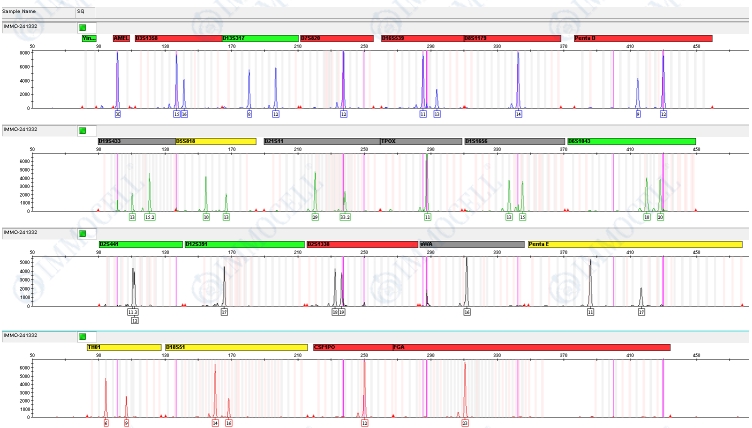Image resolution: width=752 pixels, height=428 pixels.
Task: Click allele label 8 under D13S317
Action: coord(249,114)
